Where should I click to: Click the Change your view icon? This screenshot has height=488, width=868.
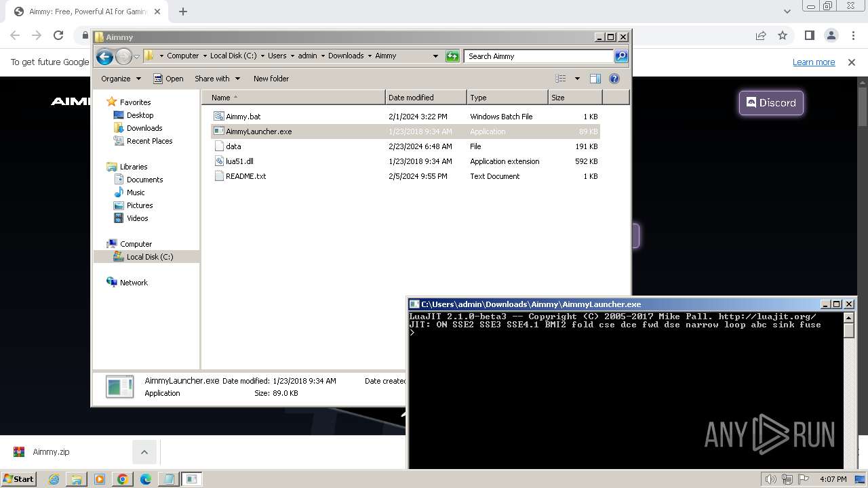point(560,79)
